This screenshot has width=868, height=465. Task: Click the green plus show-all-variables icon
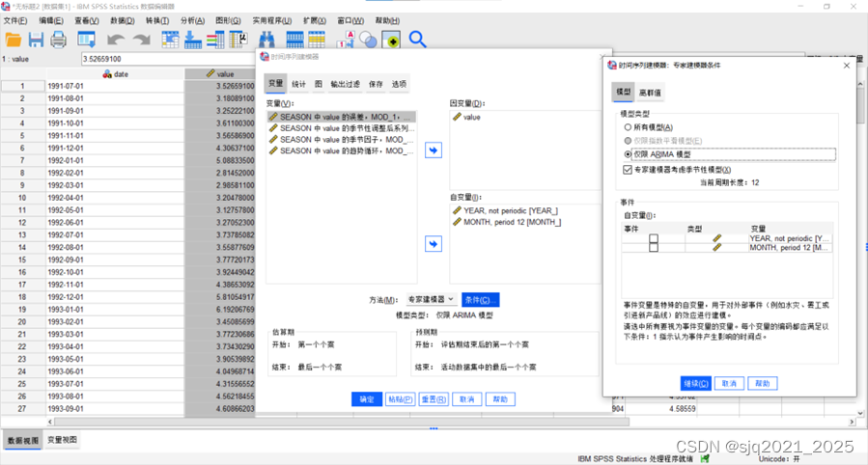pyautogui.click(x=391, y=40)
